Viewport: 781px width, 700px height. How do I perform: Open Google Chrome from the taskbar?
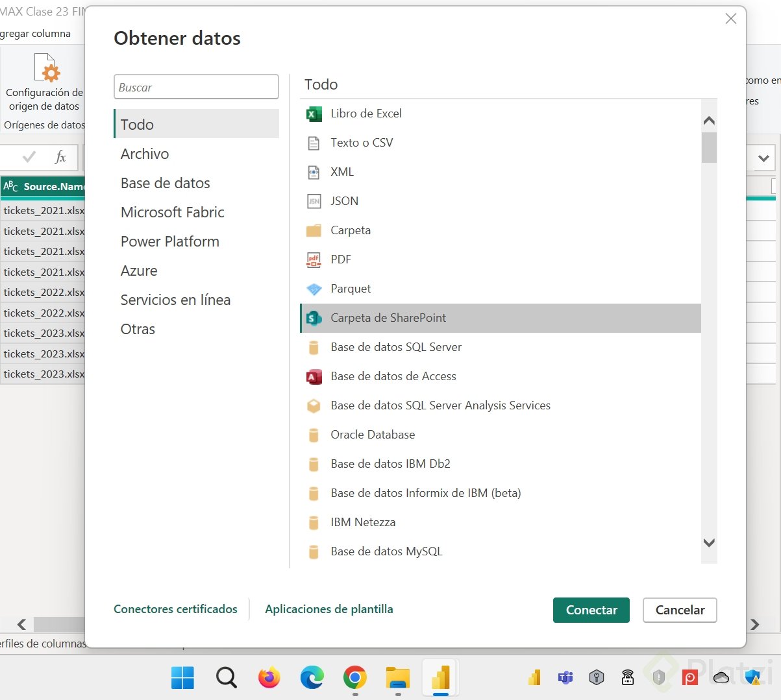coord(354,678)
